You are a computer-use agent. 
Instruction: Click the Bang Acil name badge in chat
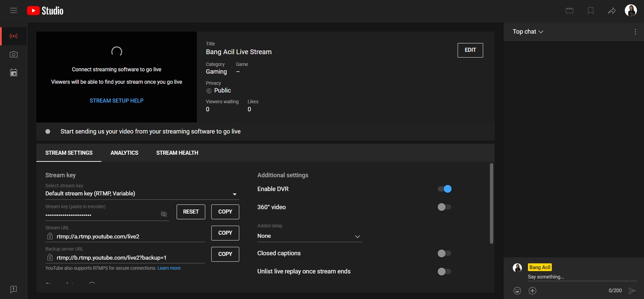(540, 267)
